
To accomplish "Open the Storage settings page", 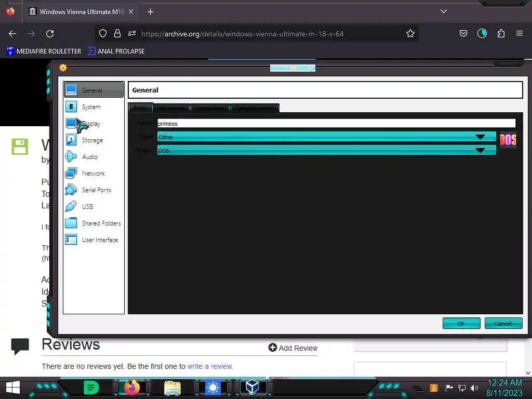I will pos(94,140).
